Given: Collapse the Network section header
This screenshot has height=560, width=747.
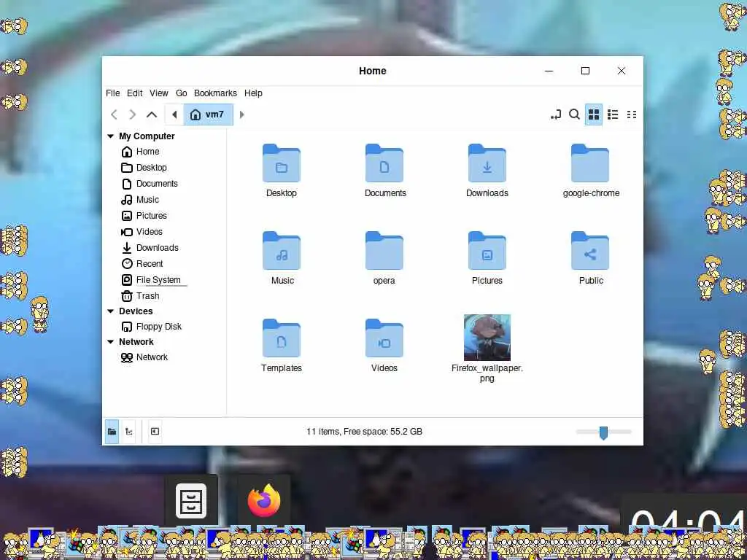Looking at the screenshot, I should tap(111, 342).
